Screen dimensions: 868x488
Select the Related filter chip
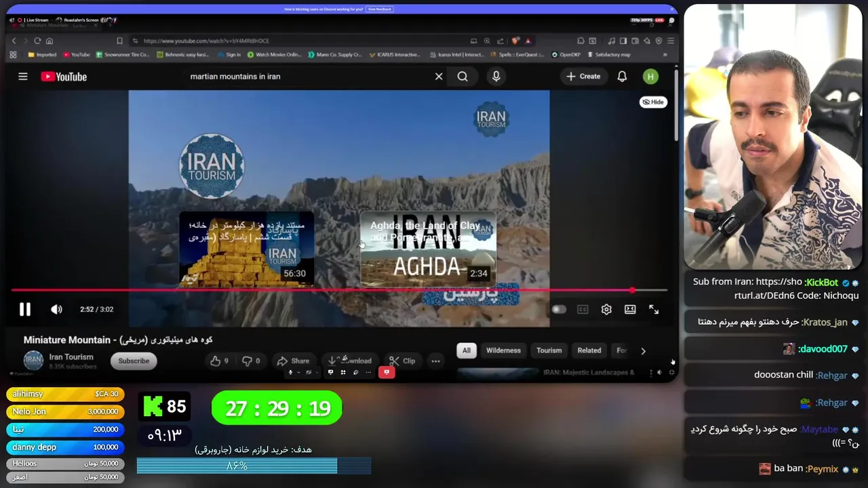(x=589, y=350)
